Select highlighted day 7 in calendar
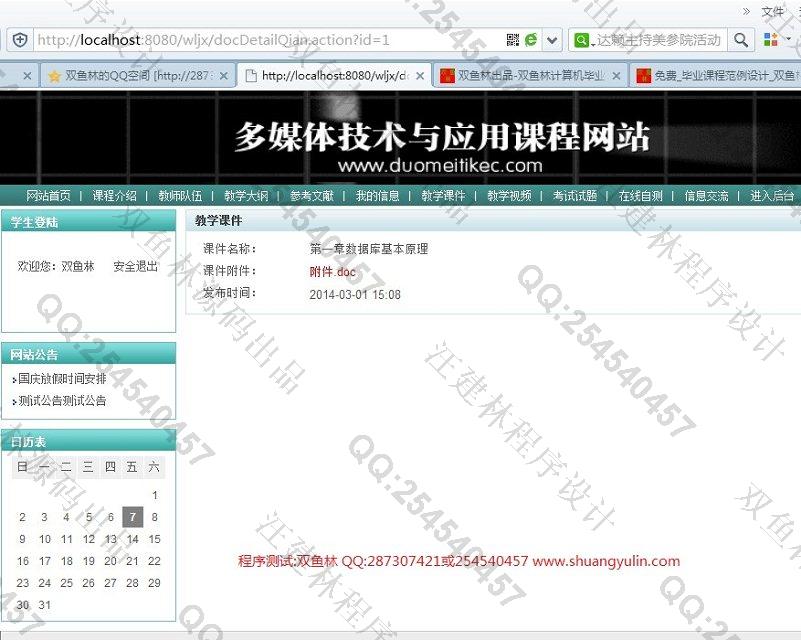The image size is (801, 640). point(132,517)
